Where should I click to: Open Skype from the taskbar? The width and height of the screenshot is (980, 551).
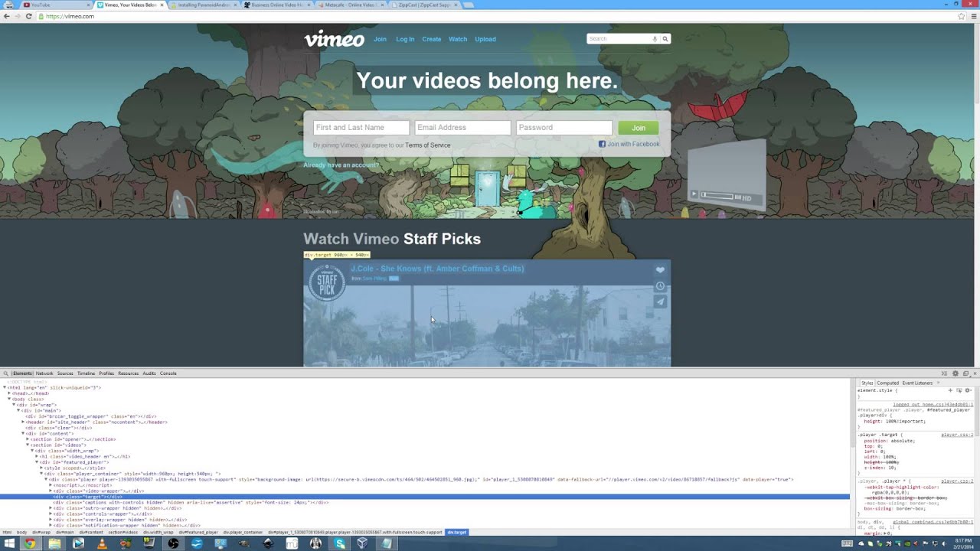(339, 543)
